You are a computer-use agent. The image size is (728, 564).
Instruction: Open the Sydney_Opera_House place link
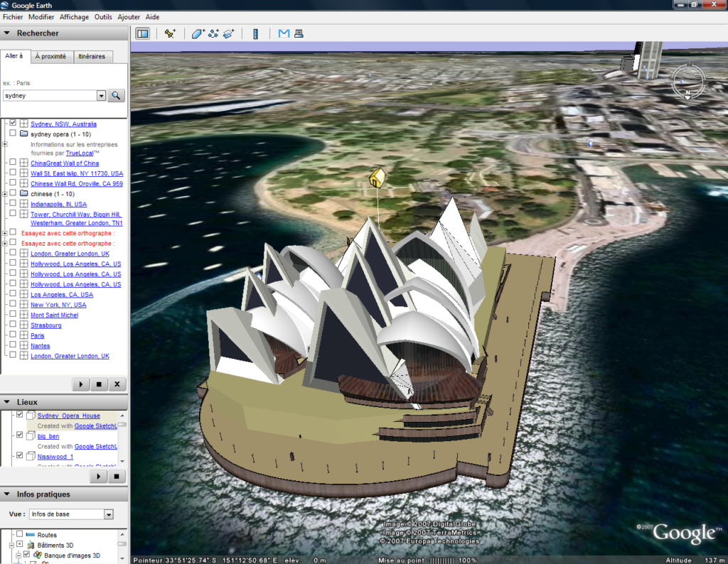coord(69,416)
